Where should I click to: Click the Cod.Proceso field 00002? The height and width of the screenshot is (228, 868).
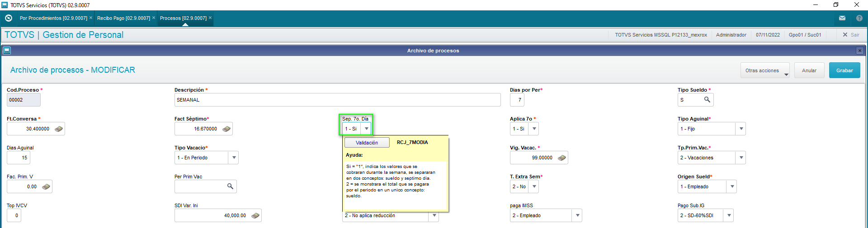point(24,100)
